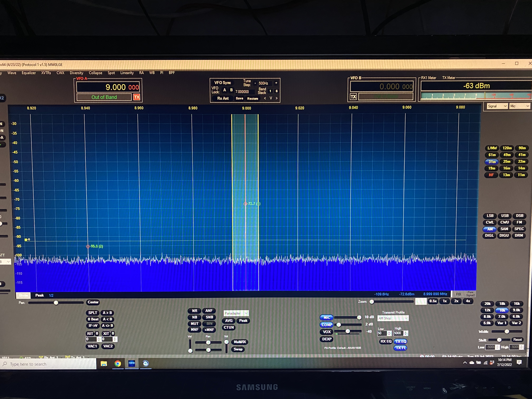Open the Linearity menu
Viewport: 532px width, 399px height.
pyautogui.click(x=127, y=73)
